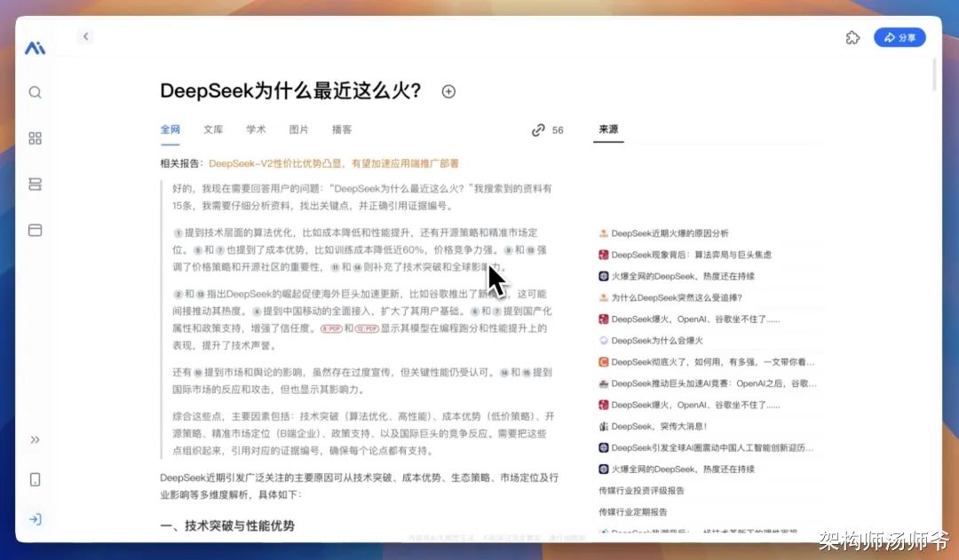Image resolution: width=959 pixels, height=560 pixels.
Task: Collapse panel using the back chevron button
Action: (x=85, y=36)
